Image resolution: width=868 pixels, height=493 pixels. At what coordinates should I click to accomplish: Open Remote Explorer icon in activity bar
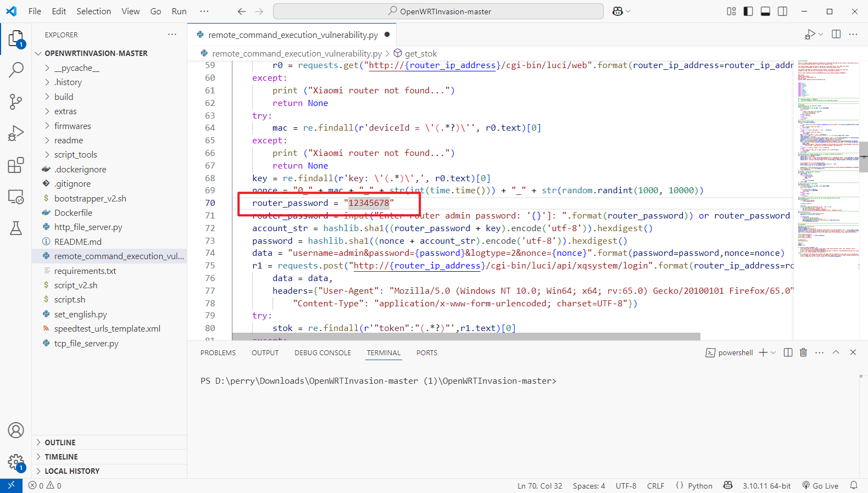pyautogui.click(x=16, y=197)
